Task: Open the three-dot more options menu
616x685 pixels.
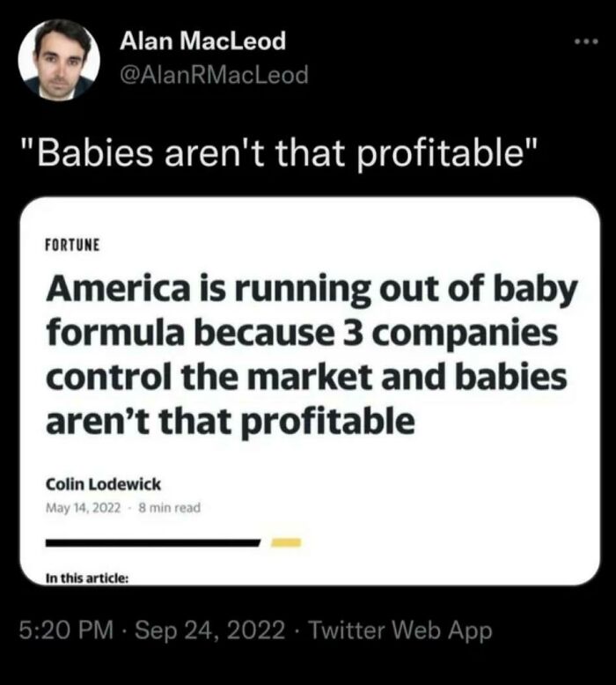Action: click(x=583, y=43)
